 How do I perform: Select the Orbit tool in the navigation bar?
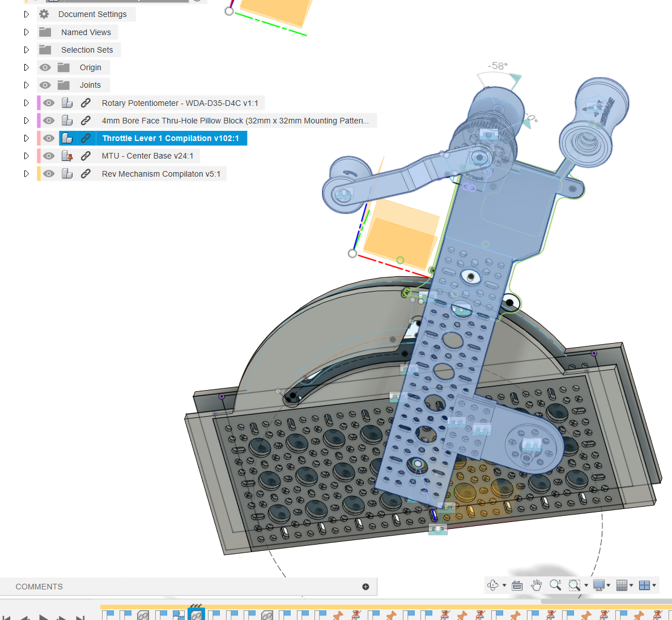(x=492, y=585)
